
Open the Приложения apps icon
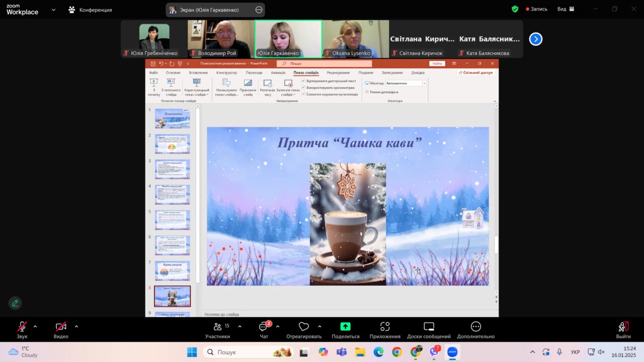pyautogui.click(x=385, y=327)
